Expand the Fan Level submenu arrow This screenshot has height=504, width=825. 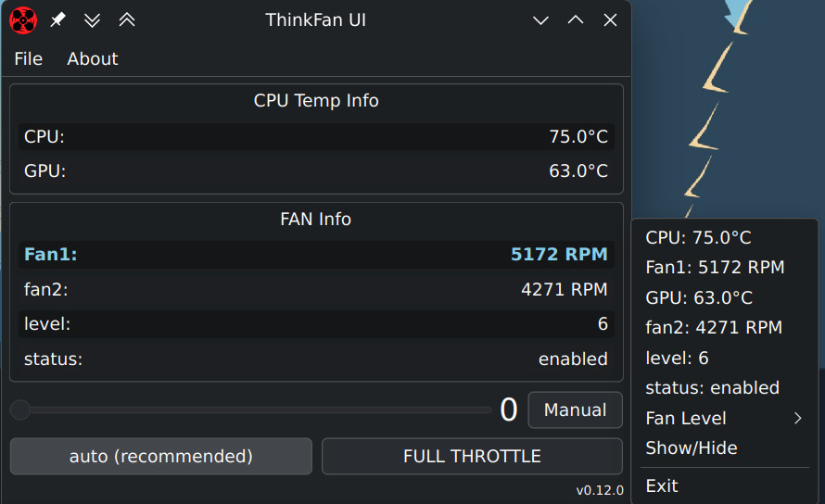point(798,418)
